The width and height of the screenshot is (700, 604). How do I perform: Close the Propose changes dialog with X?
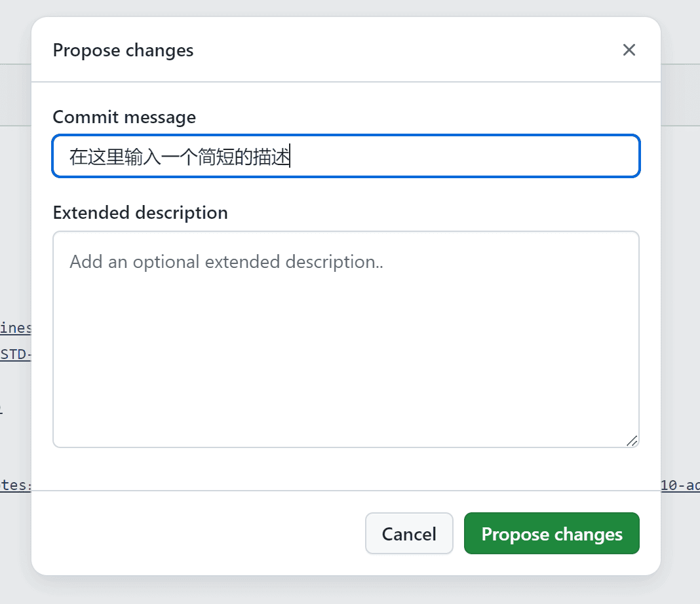click(629, 50)
